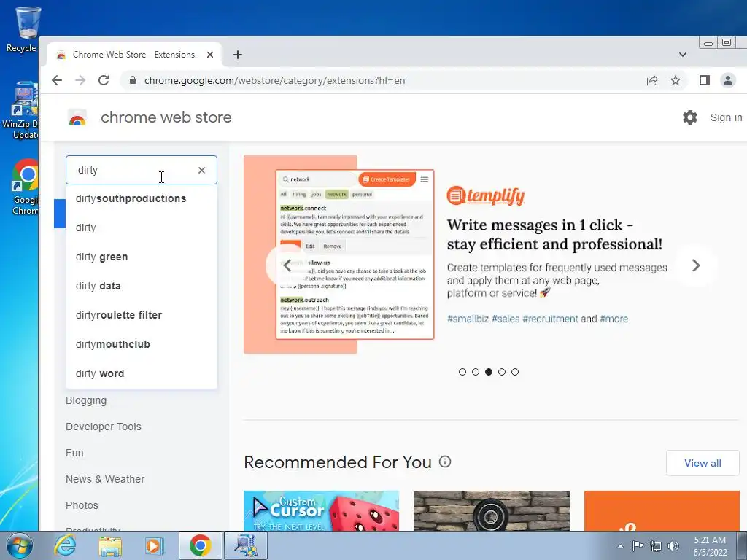Open the taskbar clock and date

click(710, 546)
